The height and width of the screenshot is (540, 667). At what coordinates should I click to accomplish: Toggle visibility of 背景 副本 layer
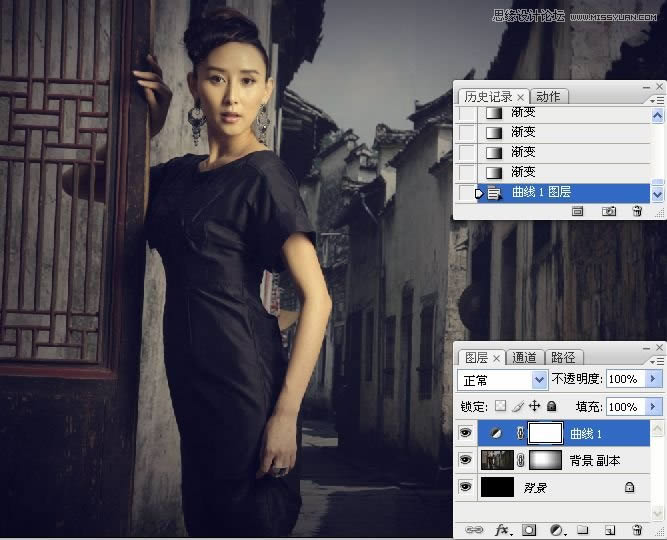(x=463, y=460)
